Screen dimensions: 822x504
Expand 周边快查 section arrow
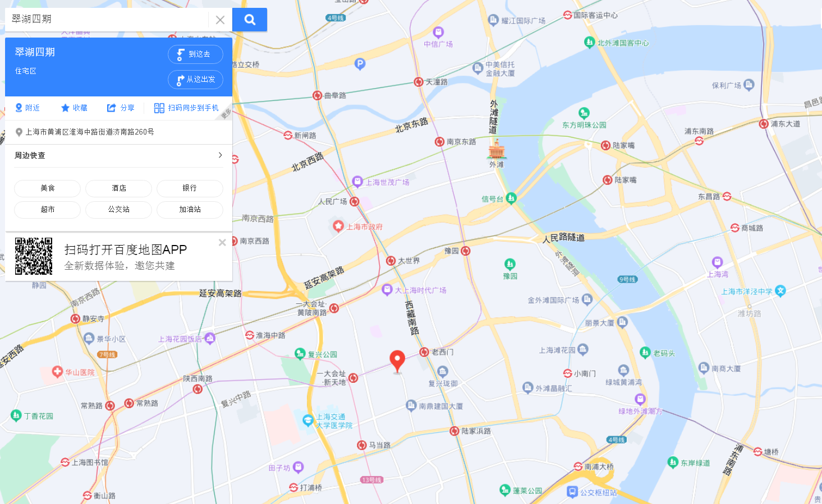pos(220,155)
